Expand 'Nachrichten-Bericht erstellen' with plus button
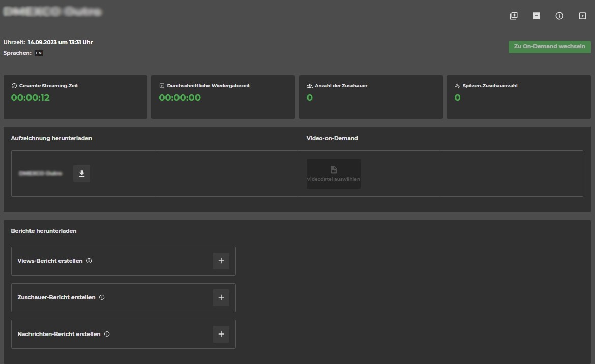595x364 pixels. tap(221, 334)
